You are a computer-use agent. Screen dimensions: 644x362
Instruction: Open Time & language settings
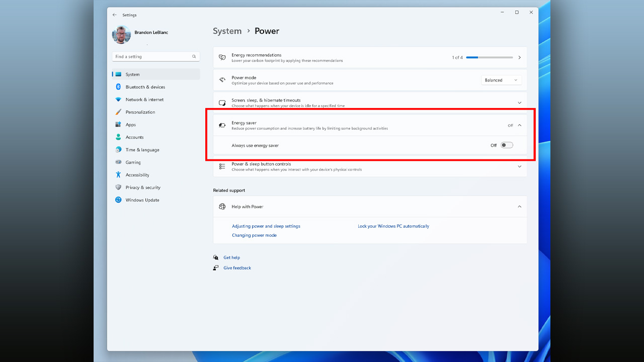tap(156, 150)
